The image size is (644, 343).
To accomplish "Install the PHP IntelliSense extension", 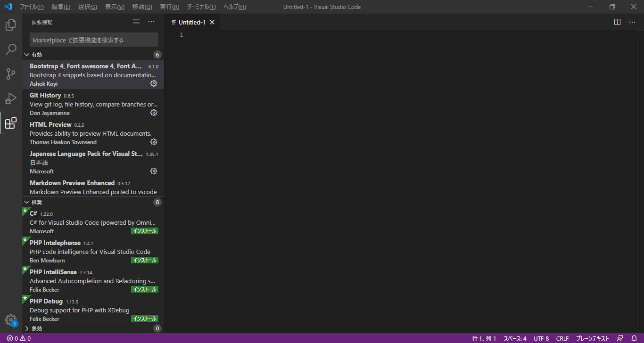I will point(145,289).
